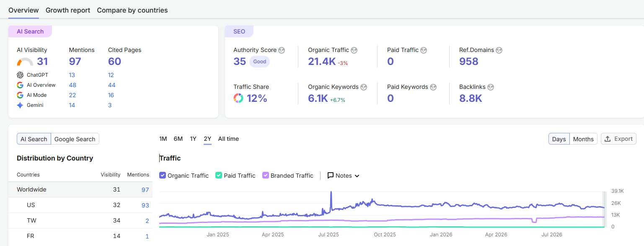Click the globe icon beside Paid Traffic
644x246 pixels.
coord(424,50)
